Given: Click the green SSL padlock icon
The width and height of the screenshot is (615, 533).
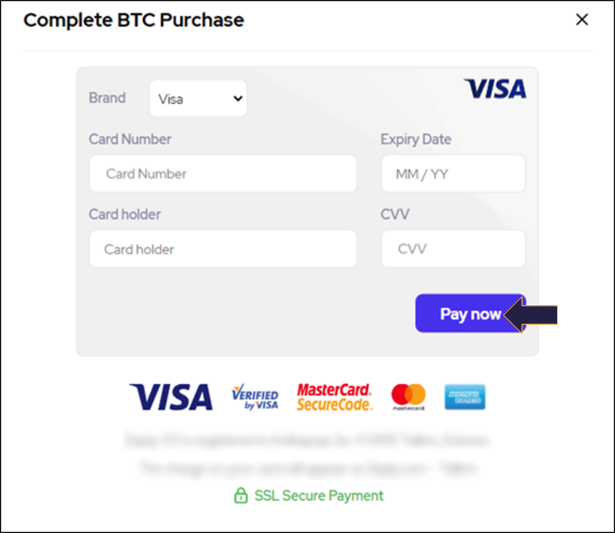Looking at the screenshot, I should [x=240, y=495].
